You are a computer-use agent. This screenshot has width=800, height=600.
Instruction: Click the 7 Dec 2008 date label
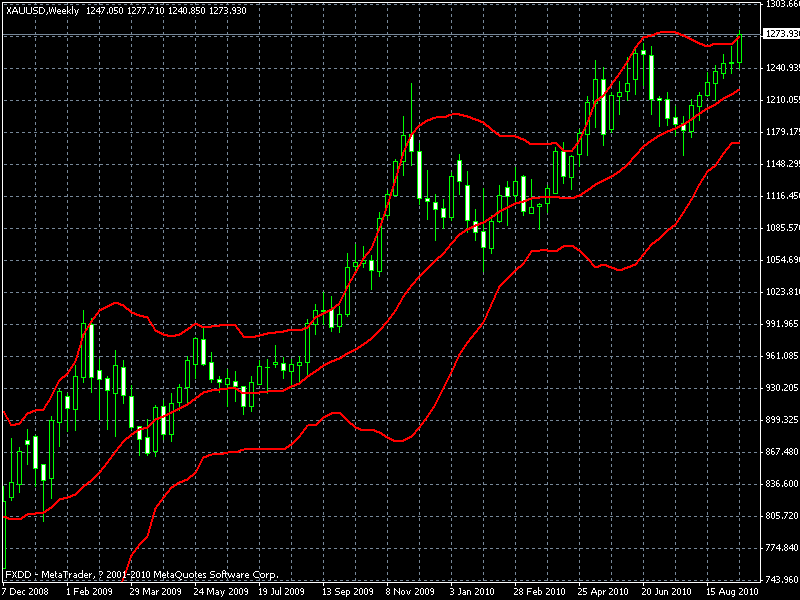(x=25, y=592)
